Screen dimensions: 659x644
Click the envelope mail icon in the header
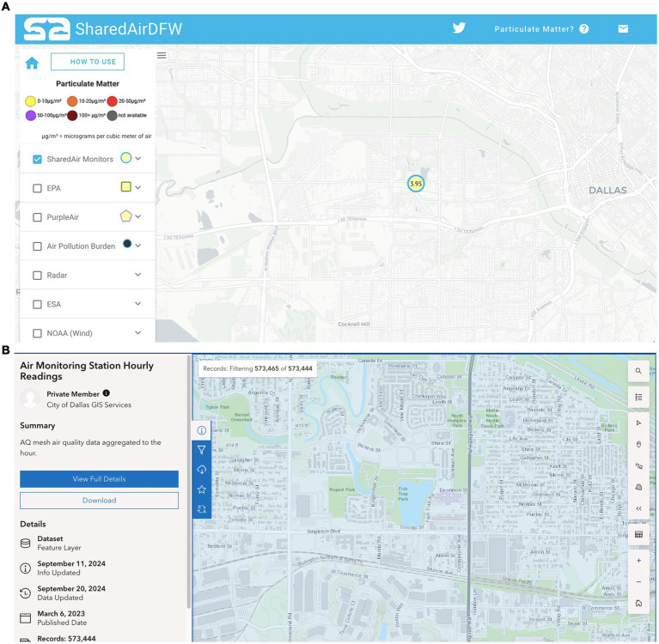pos(623,28)
